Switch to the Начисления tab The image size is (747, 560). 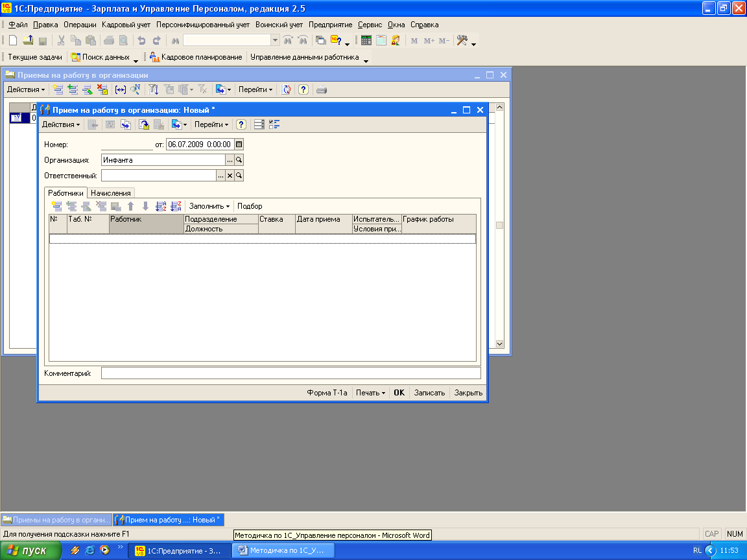coord(110,193)
